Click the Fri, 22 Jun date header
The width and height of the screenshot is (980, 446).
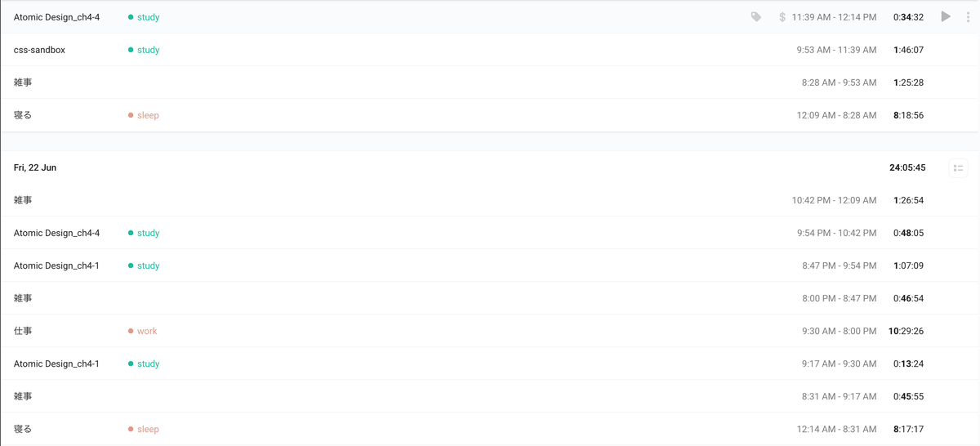point(35,167)
